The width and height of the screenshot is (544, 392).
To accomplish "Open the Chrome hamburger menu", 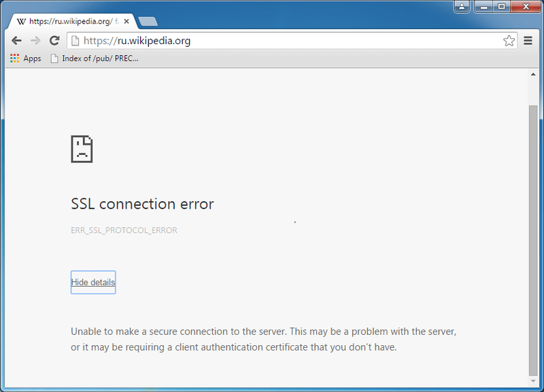I will [x=528, y=41].
